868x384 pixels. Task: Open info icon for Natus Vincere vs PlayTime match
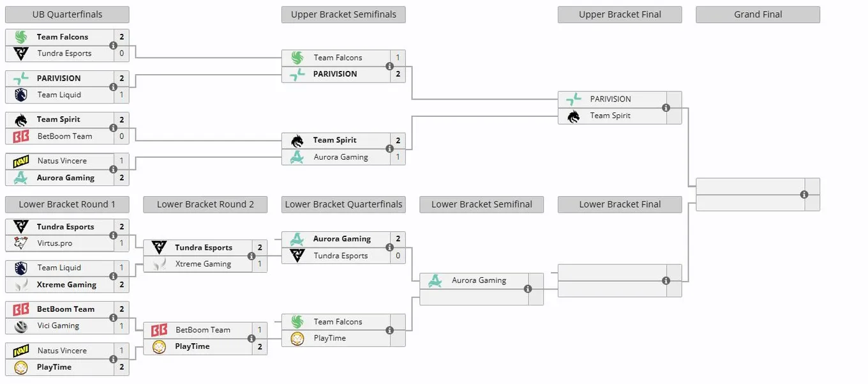click(x=113, y=359)
